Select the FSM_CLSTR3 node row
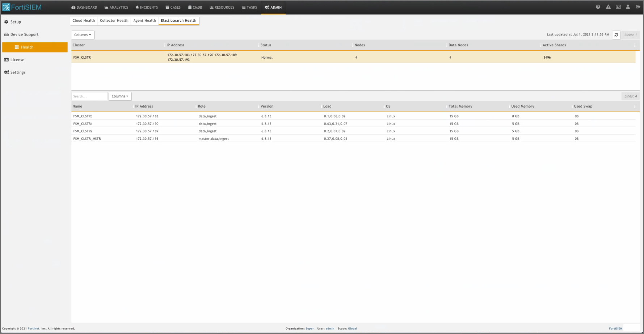The height and width of the screenshot is (334, 644). coord(353,116)
